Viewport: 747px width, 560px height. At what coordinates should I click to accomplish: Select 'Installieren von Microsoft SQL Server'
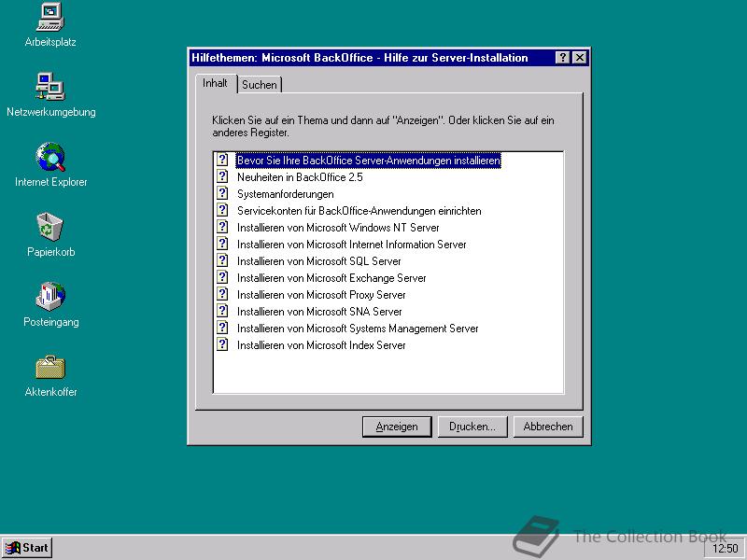point(319,261)
